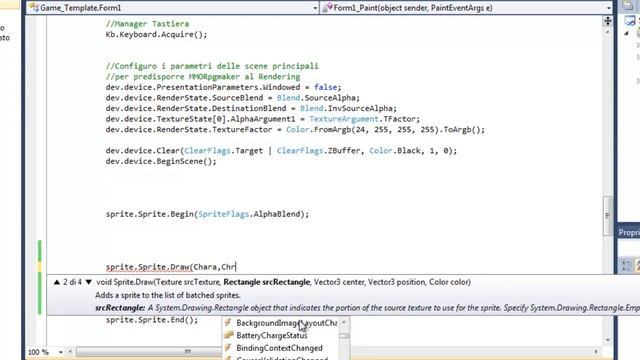
Task: Click the horizontal scrollbar thumb
Action: click(x=149, y=351)
